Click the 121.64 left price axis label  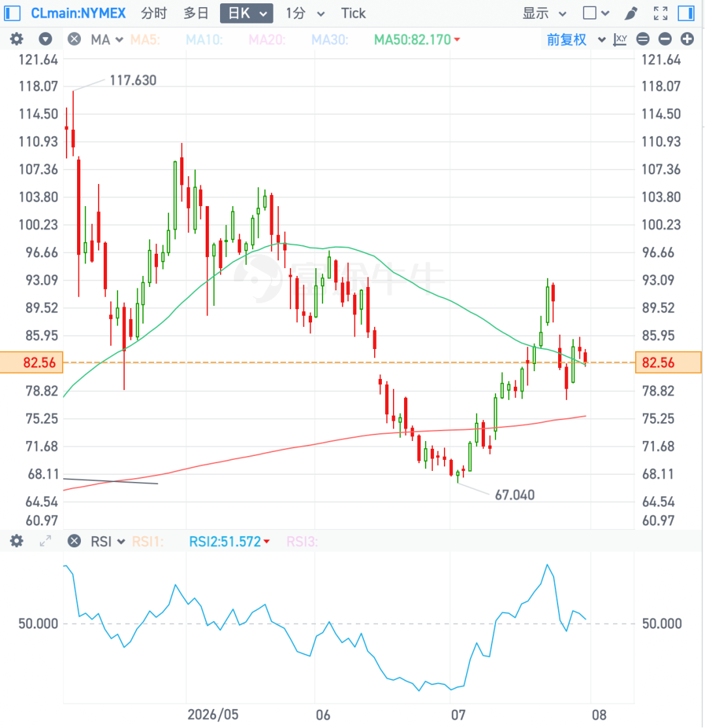38,59
